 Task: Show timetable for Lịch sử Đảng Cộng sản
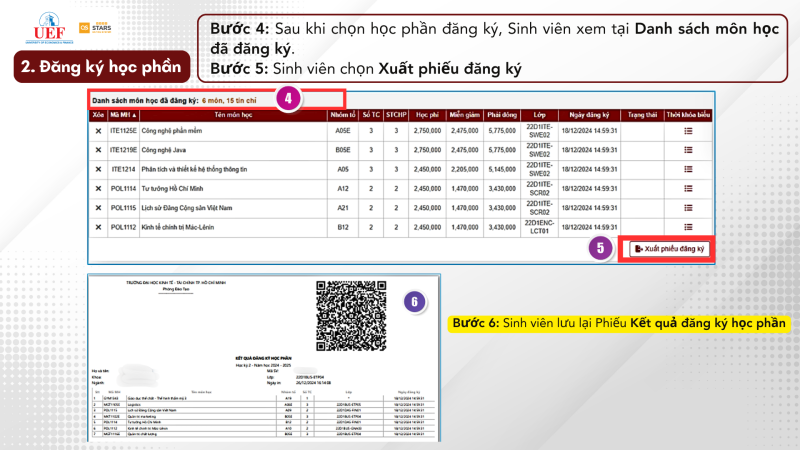(x=688, y=207)
